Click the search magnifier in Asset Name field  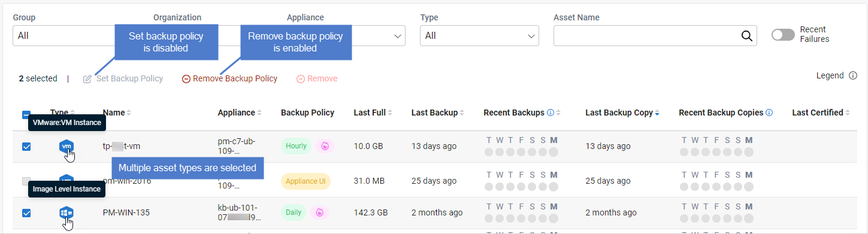746,36
